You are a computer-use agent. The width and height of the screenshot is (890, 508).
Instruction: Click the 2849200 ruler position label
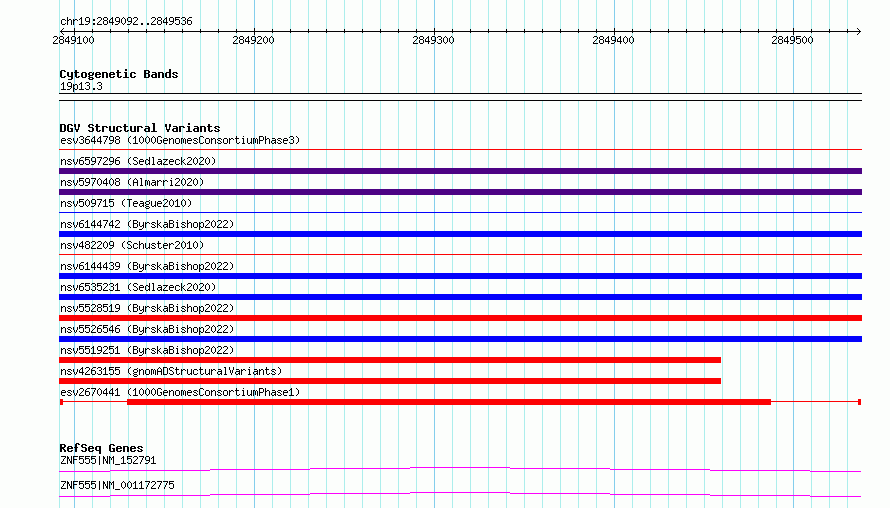(253, 40)
